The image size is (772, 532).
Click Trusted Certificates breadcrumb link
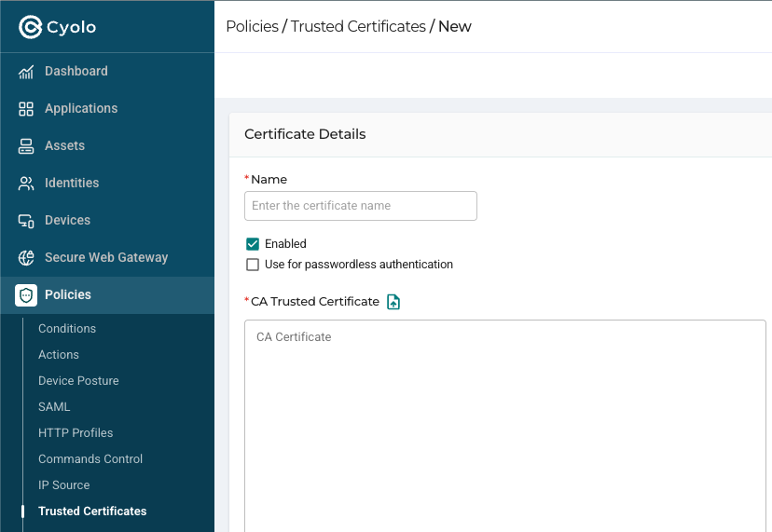pyautogui.click(x=358, y=26)
